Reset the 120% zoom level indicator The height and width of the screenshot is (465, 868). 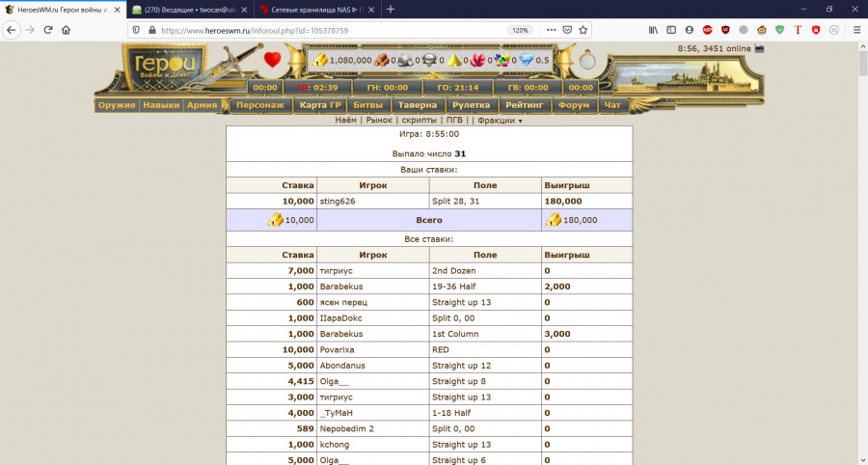coord(520,30)
